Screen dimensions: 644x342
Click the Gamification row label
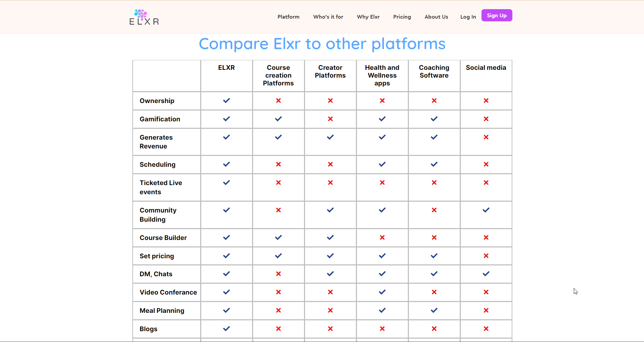[x=160, y=119]
